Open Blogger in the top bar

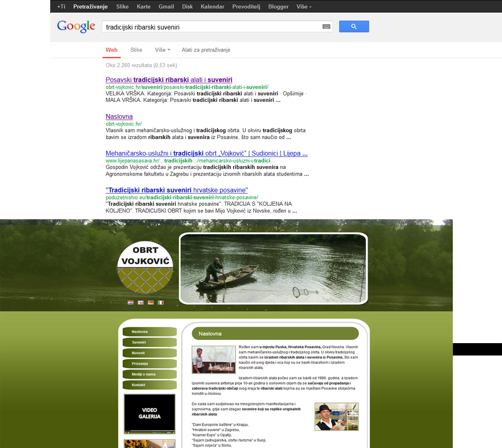[278, 7]
